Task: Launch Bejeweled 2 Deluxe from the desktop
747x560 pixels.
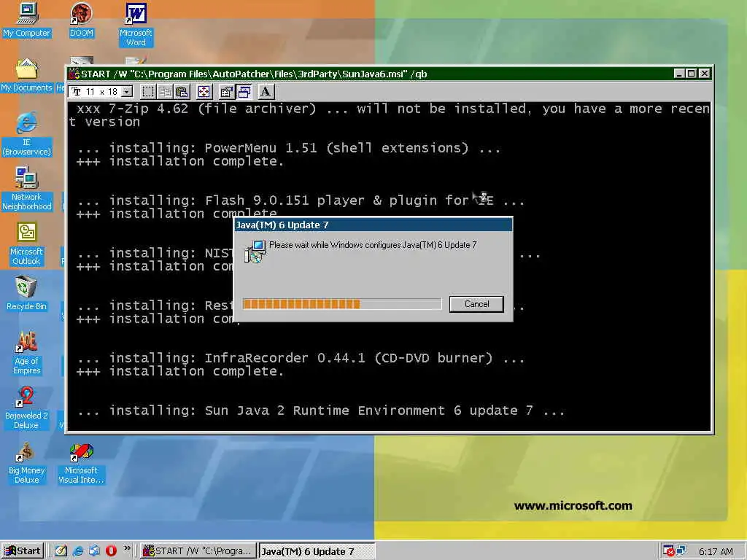Action: point(27,408)
